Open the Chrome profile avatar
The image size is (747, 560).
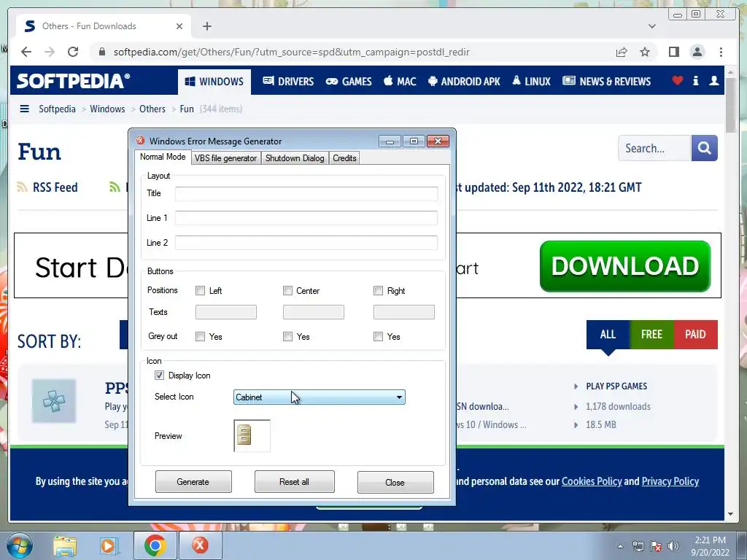pyautogui.click(x=697, y=52)
